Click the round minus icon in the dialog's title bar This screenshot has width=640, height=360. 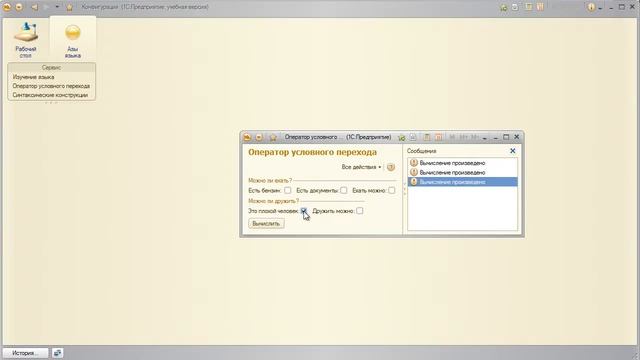pos(259,137)
